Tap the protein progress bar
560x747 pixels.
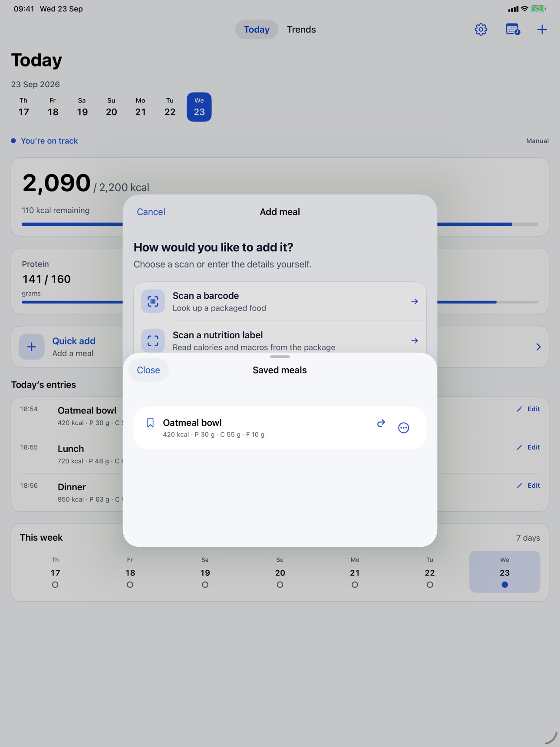(280, 302)
